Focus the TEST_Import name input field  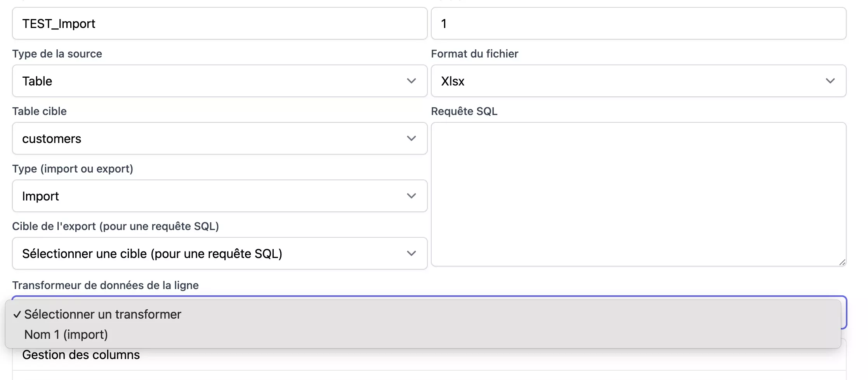(219, 23)
